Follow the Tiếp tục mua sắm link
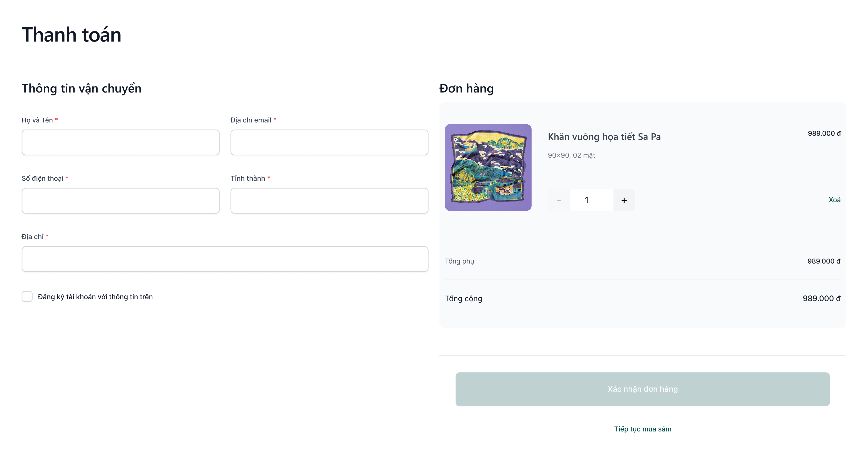 pos(642,429)
